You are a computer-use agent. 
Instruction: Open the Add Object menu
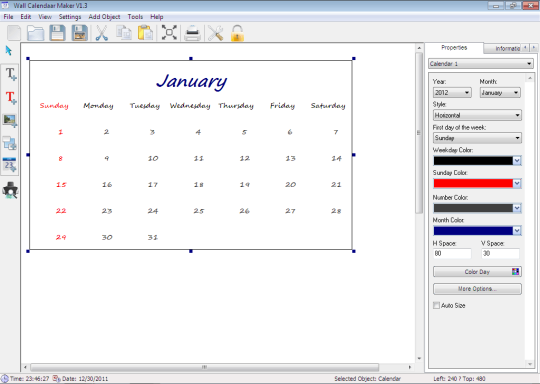click(104, 17)
